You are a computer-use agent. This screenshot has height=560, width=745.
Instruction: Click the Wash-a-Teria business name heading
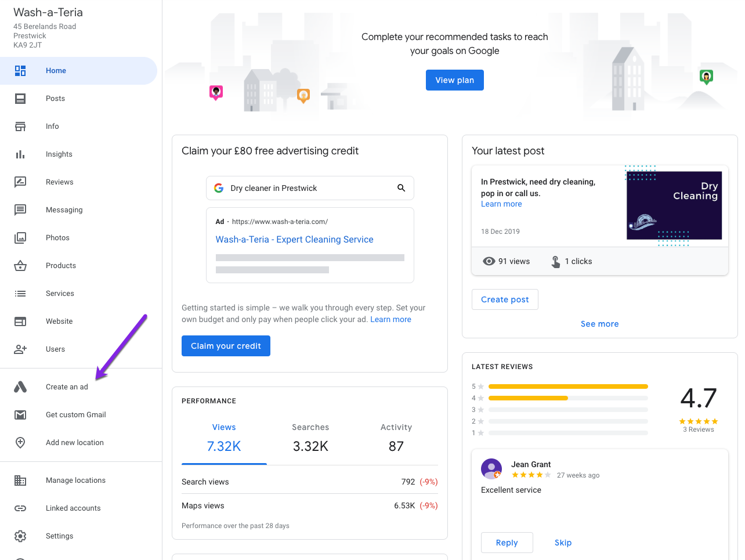click(48, 12)
